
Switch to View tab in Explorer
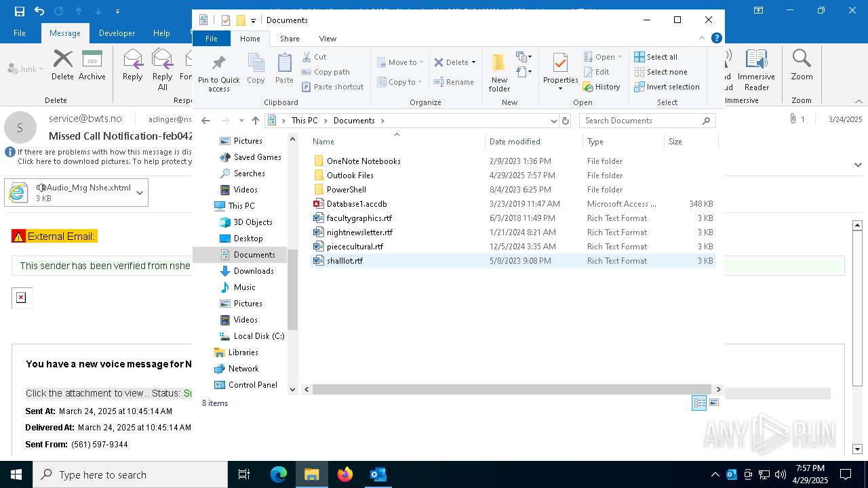pos(328,39)
